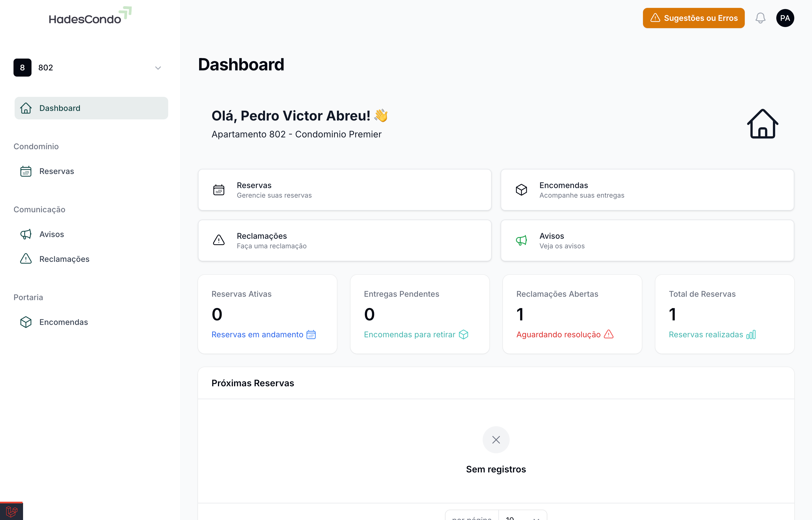Open Encomendas in the sidebar

point(63,322)
